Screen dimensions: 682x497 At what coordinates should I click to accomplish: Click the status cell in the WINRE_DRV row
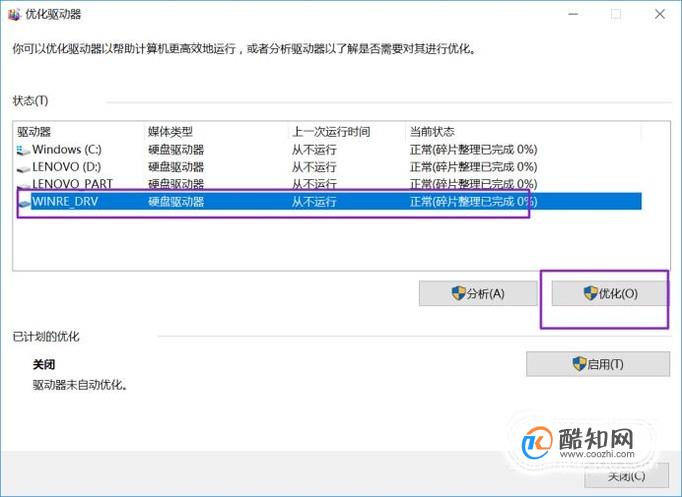click(473, 202)
